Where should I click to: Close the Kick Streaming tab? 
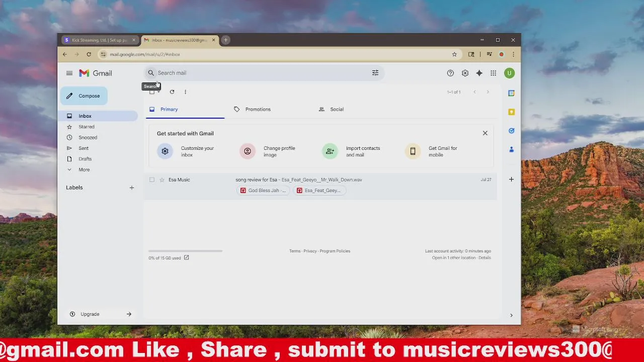(134, 40)
